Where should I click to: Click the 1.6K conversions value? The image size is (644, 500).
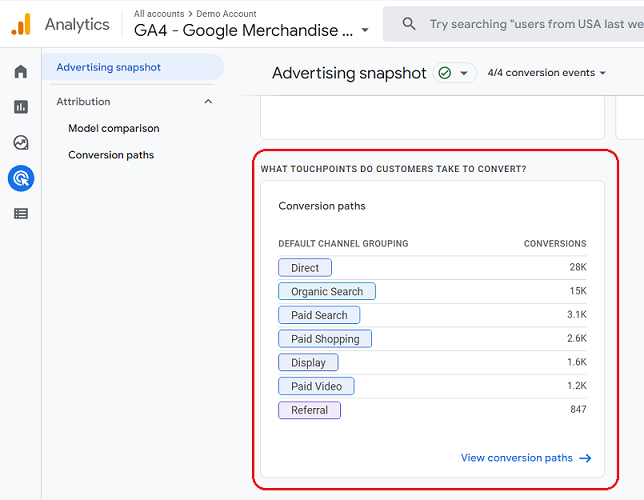(577, 362)
